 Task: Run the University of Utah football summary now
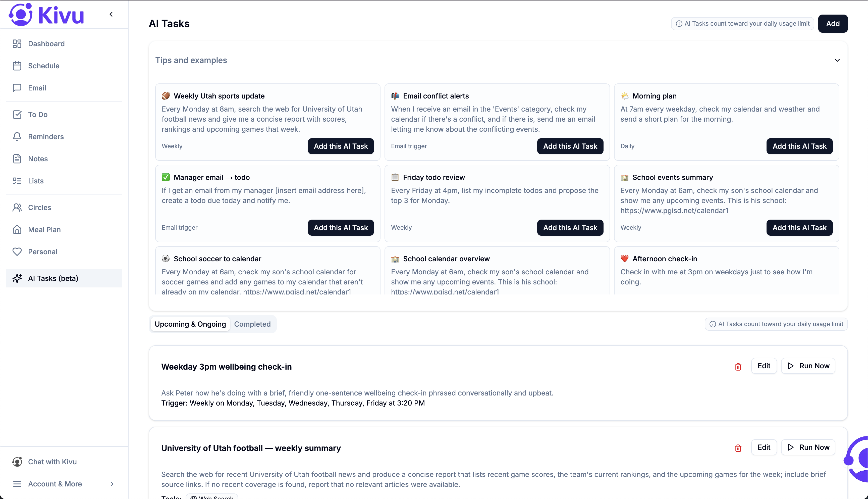tap(808, 447)
